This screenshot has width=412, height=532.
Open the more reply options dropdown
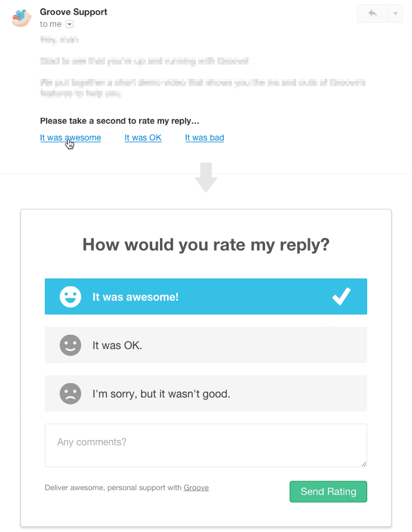395,13
